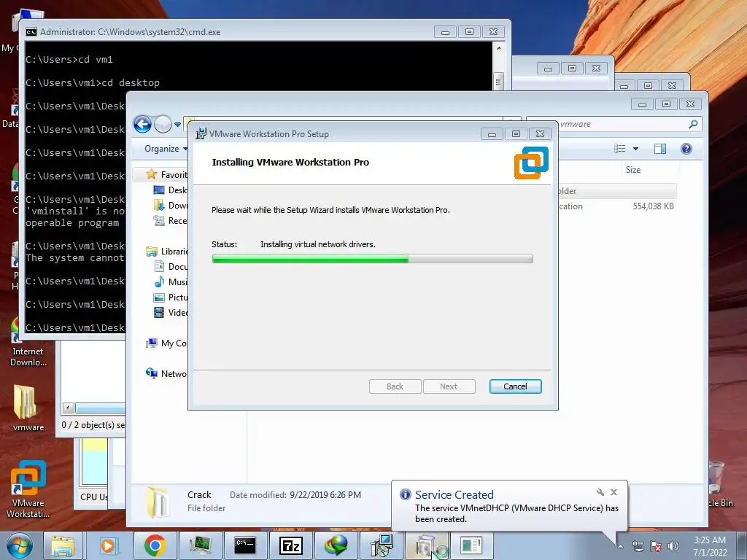Viewport: 747px width, 560px height.
Task: Select Network in the navigation pane
Action: click(166, 373)
